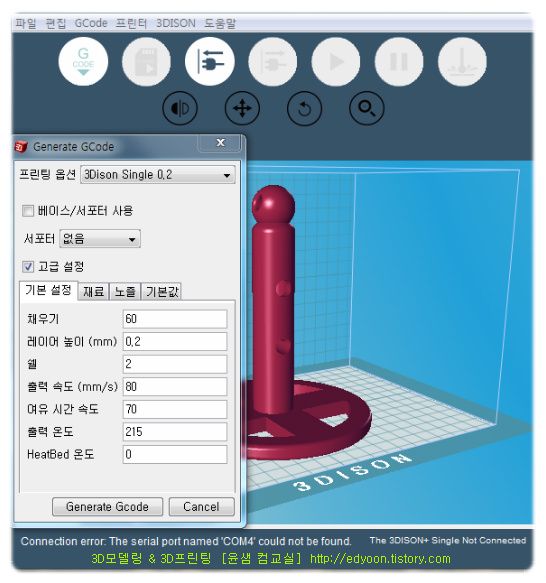Viewport: 546px width, 583px height.
Task: Switch to the 기본값 tab
Action: (162, 292)
